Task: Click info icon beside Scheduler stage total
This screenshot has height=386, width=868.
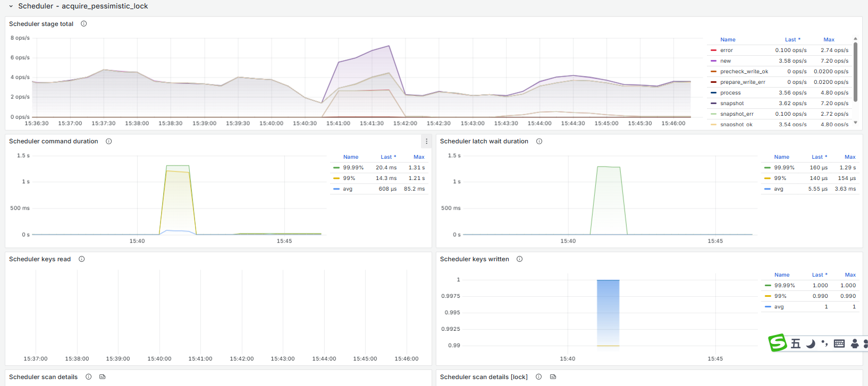Action: point(83,24)
